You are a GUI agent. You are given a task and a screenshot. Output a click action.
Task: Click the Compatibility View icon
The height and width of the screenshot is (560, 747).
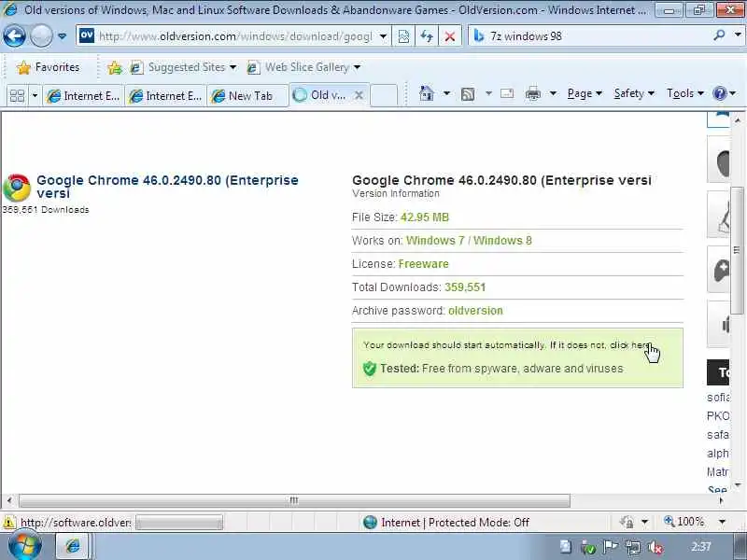[403, 36]
